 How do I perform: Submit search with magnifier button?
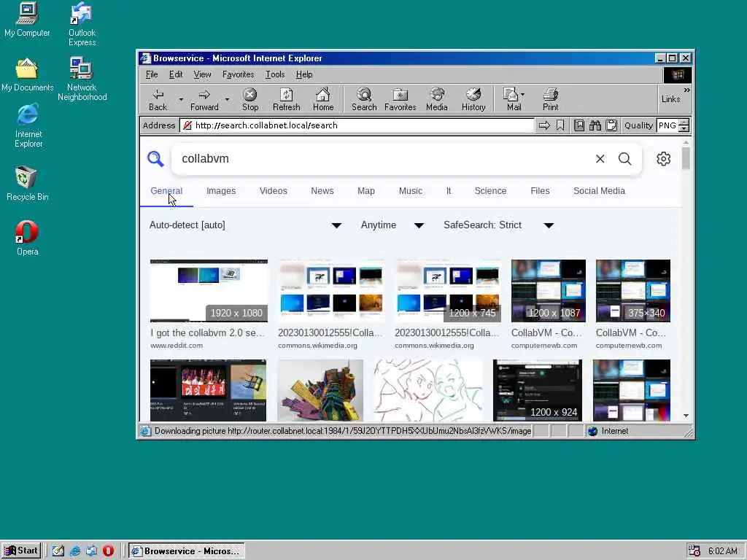pos(624,158)
